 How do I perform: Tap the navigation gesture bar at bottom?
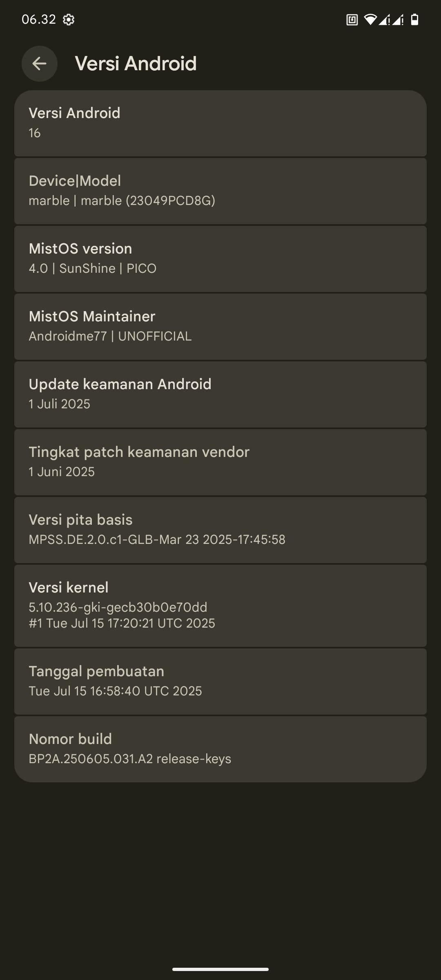click(220, 969)
